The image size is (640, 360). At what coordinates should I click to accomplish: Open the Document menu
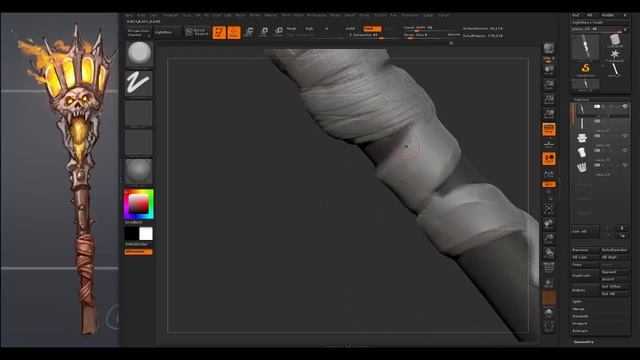click(x=170, y=16)
